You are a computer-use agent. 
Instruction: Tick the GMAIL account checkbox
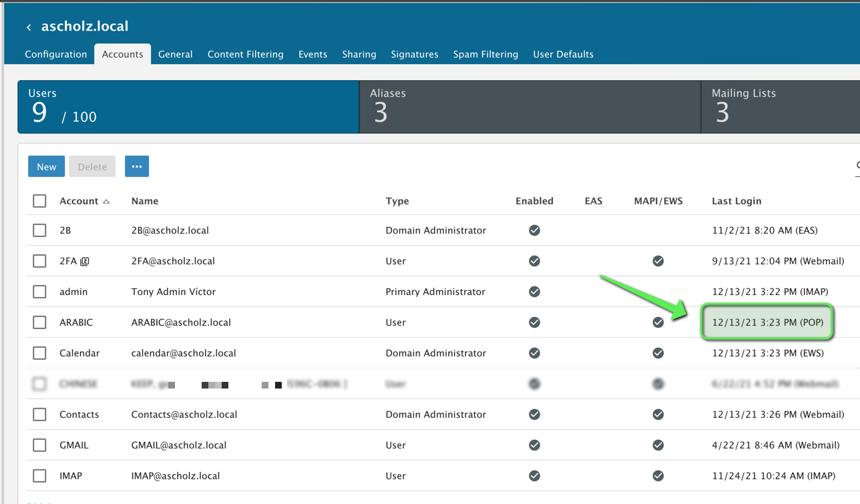click(40, 445)
